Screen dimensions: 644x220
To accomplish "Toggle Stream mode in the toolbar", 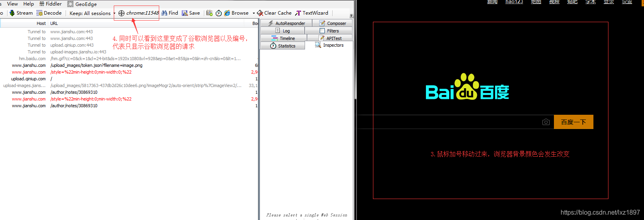I will 21,13.
